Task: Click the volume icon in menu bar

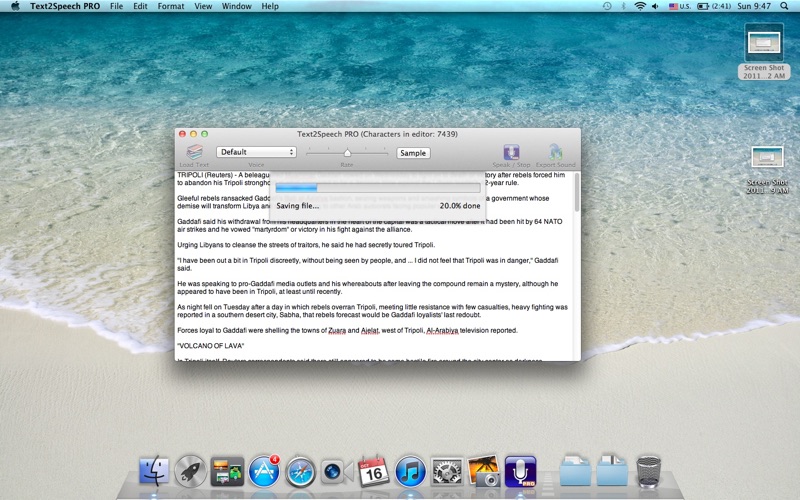Action: 656,6
